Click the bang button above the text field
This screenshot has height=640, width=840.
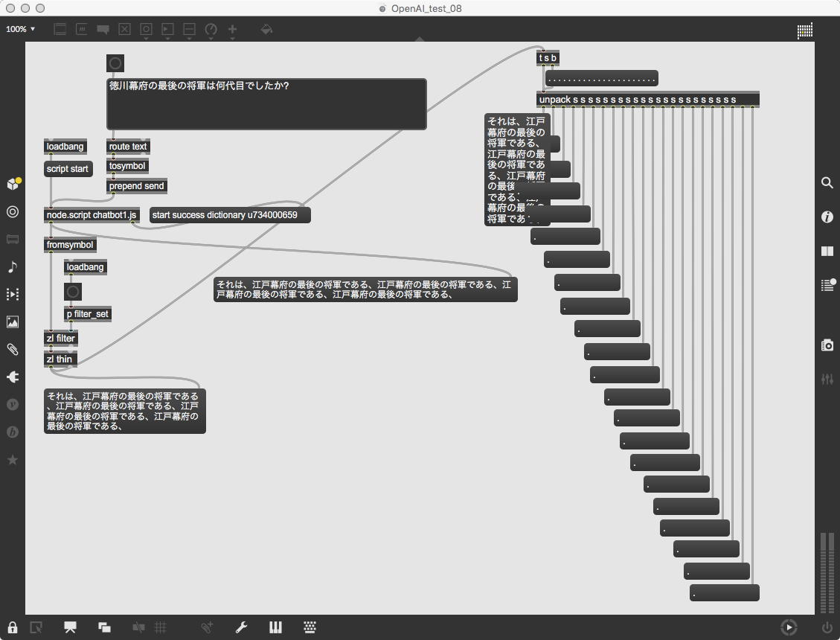[x=115, y=63]
